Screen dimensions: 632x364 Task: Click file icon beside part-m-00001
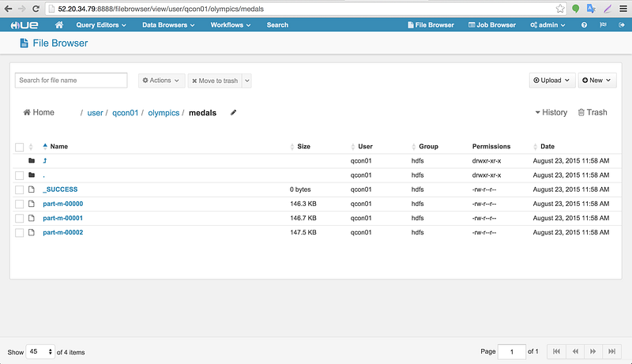[x=32, y=218]
